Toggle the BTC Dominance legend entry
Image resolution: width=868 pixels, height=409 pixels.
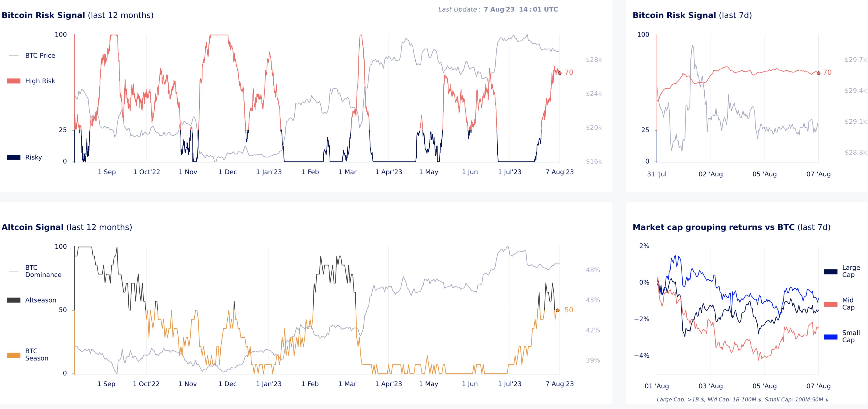[x=35, y=271]
